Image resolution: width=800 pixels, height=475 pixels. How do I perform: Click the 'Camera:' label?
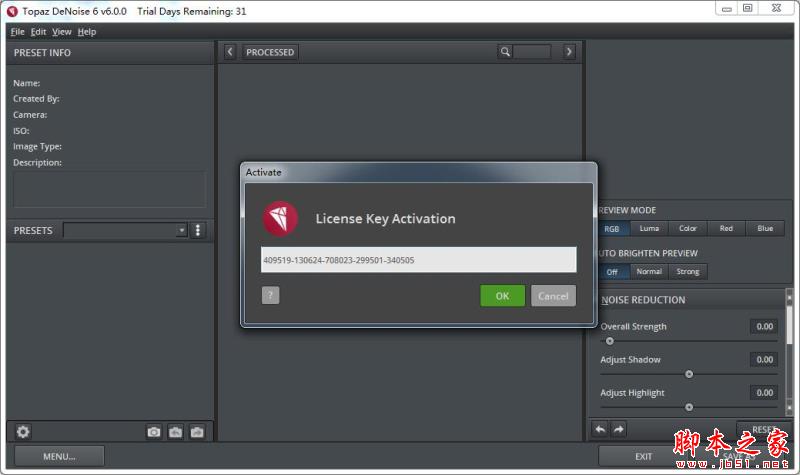tap(30, 115)
